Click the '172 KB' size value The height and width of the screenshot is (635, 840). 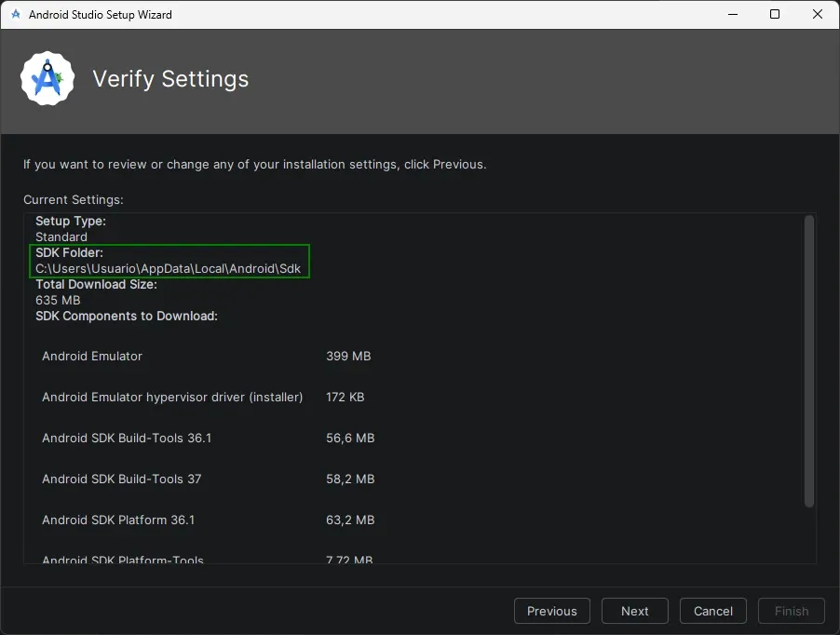[x=345, y=398]
